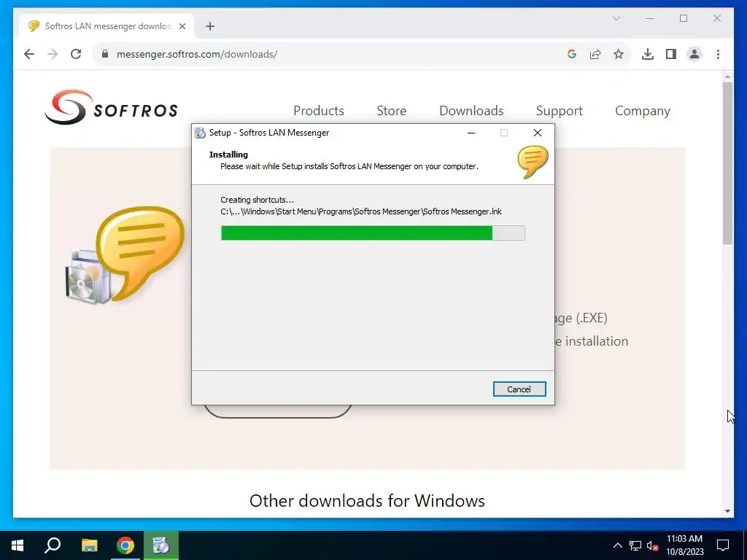Maximize the Chrome window
This screenshot has height=560, width=747.
coord(684,18)
